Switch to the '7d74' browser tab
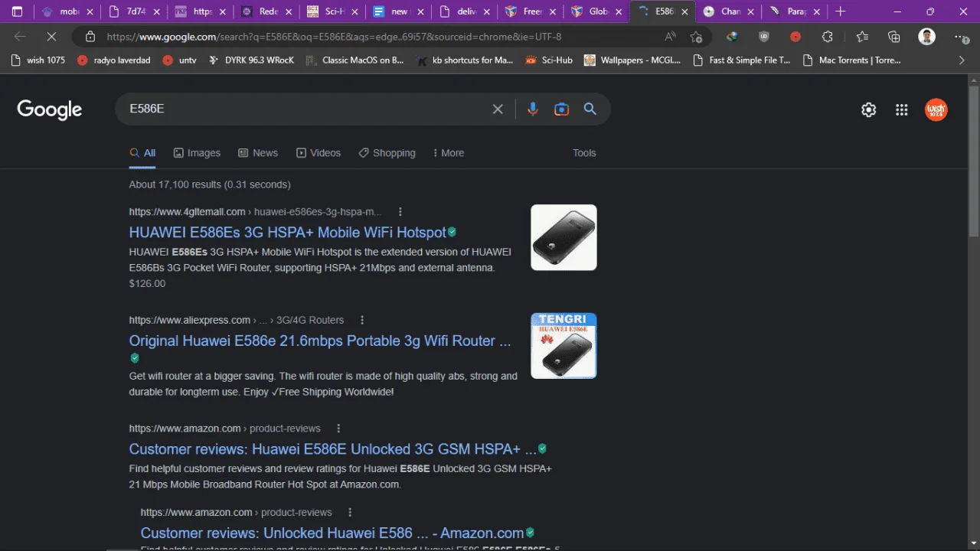This screenshot has width=980, height=551. coord(134,11)
